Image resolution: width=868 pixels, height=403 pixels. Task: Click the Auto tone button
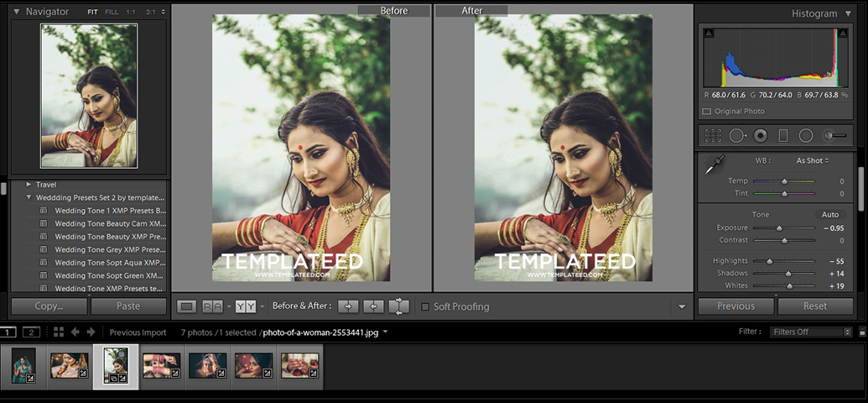point(829,215)
